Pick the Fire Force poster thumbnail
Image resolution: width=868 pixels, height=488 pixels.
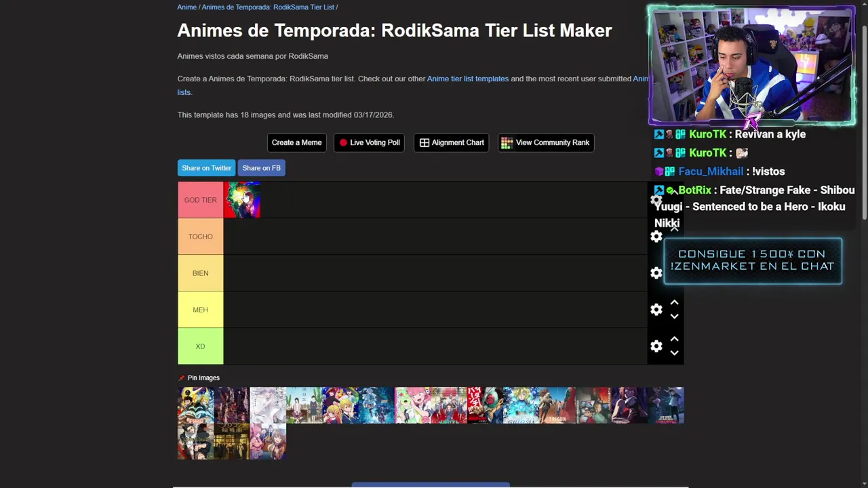[195, 405]
